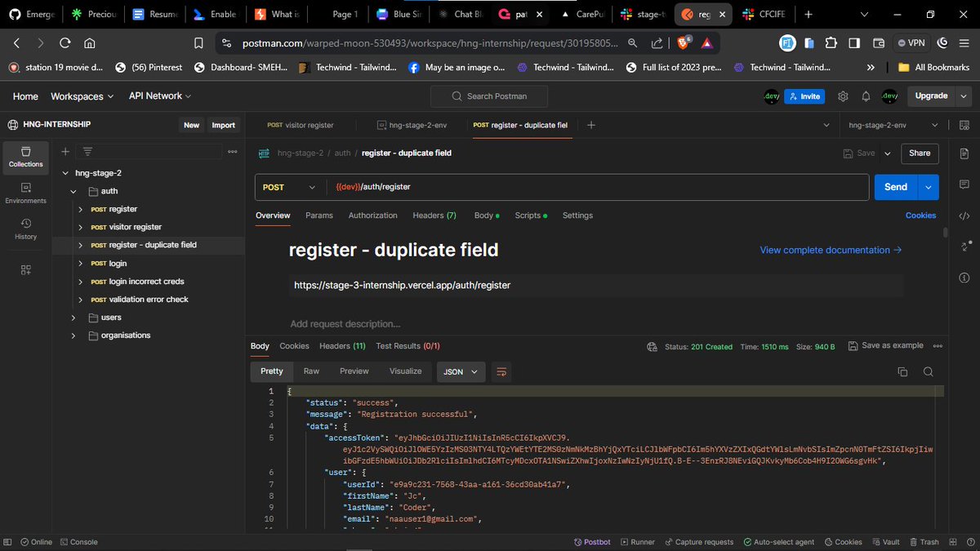
Task: Switch to the Headers (7) request tab
Action: 434,216
